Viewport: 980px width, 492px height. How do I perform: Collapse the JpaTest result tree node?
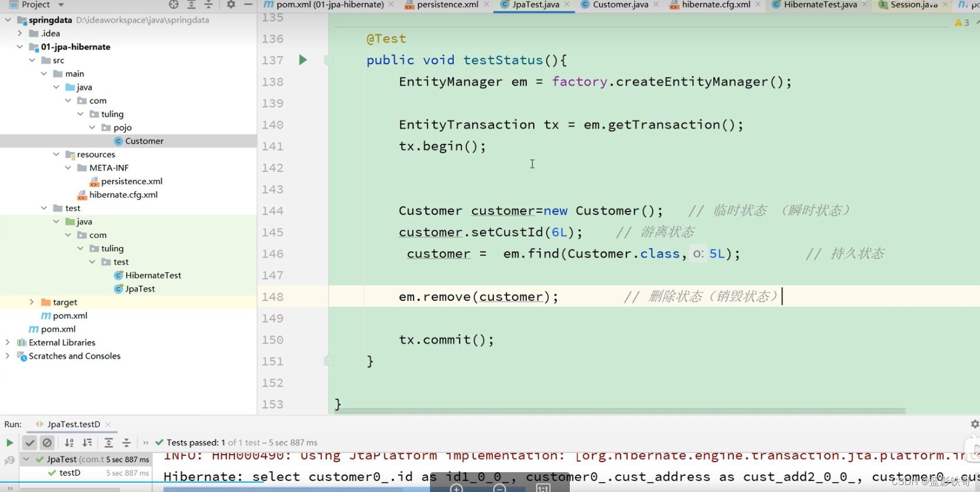[26, 459]
